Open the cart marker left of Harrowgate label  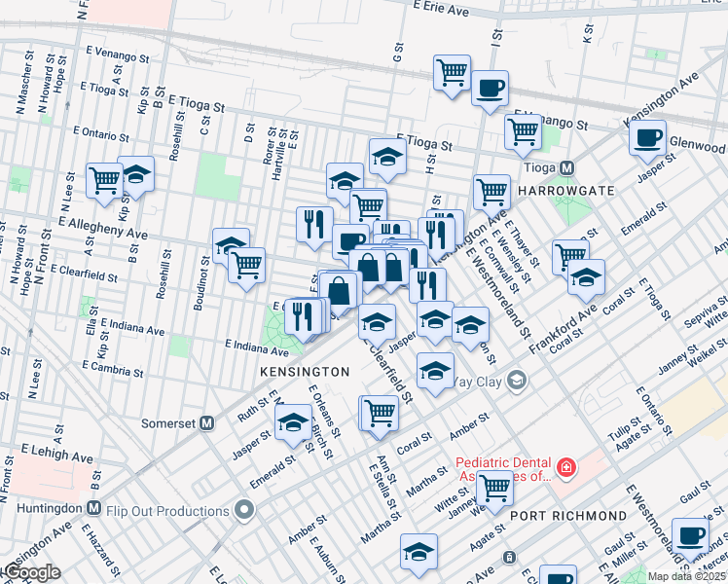point(492,193)
